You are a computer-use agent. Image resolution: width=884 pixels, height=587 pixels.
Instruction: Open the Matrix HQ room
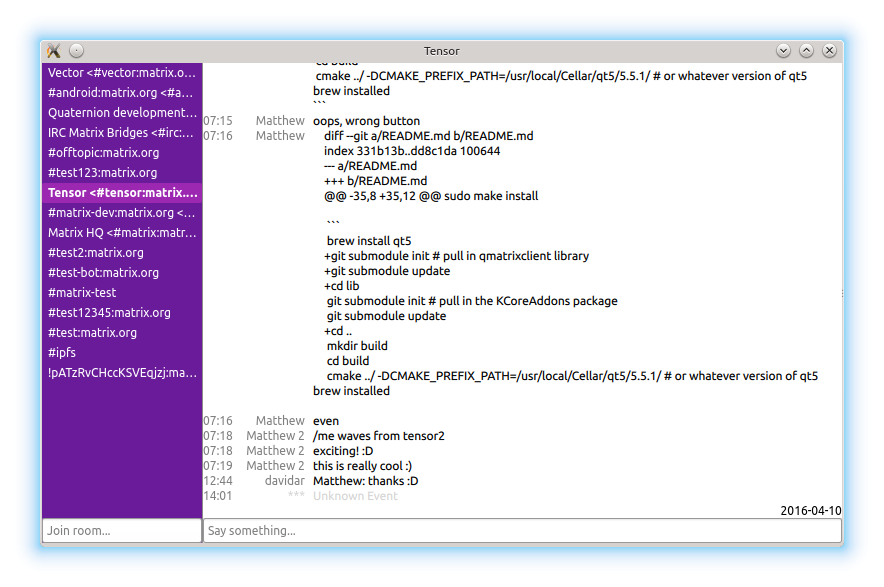point(121,232)
